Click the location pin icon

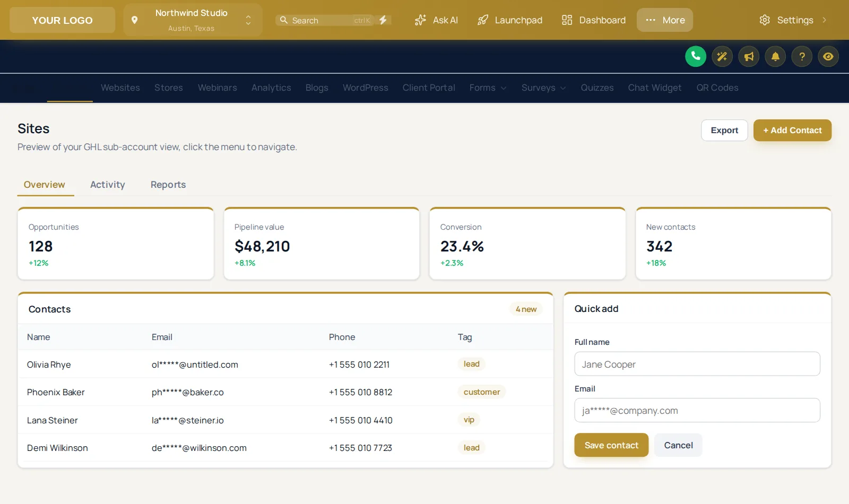pyautogui.click(x=135, y=20)
